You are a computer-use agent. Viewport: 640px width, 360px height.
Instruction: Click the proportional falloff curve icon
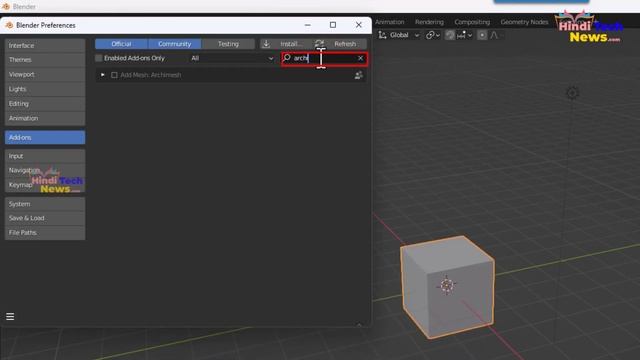(x=494, y=36)
